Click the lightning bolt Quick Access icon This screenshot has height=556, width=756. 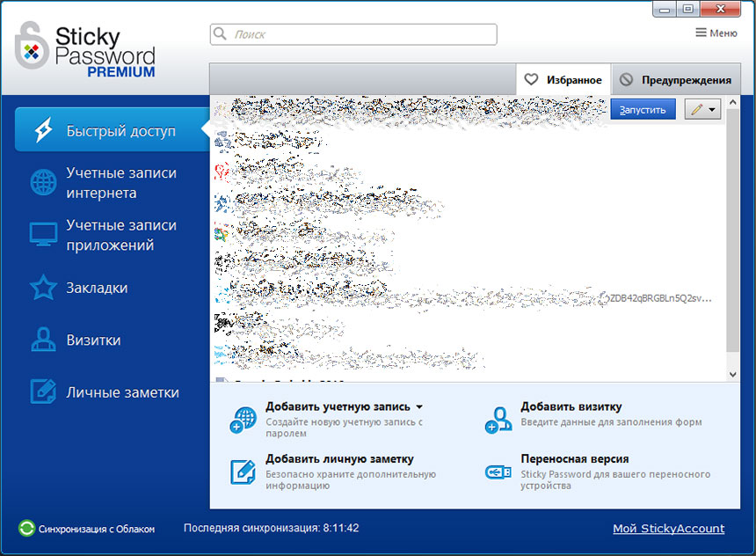pos(43,130)
